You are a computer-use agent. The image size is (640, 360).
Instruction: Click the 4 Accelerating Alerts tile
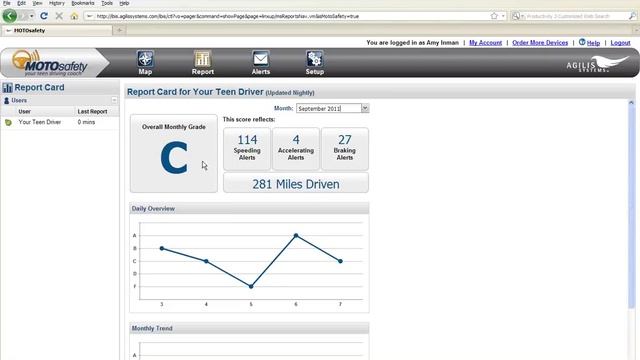296,149
